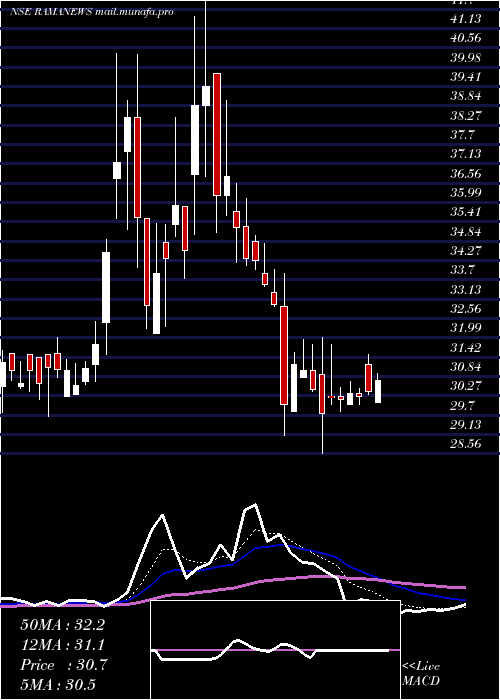Select the 29.7 price axis label
This screenshot has width=500, height=700.
[x=463, y=406]
